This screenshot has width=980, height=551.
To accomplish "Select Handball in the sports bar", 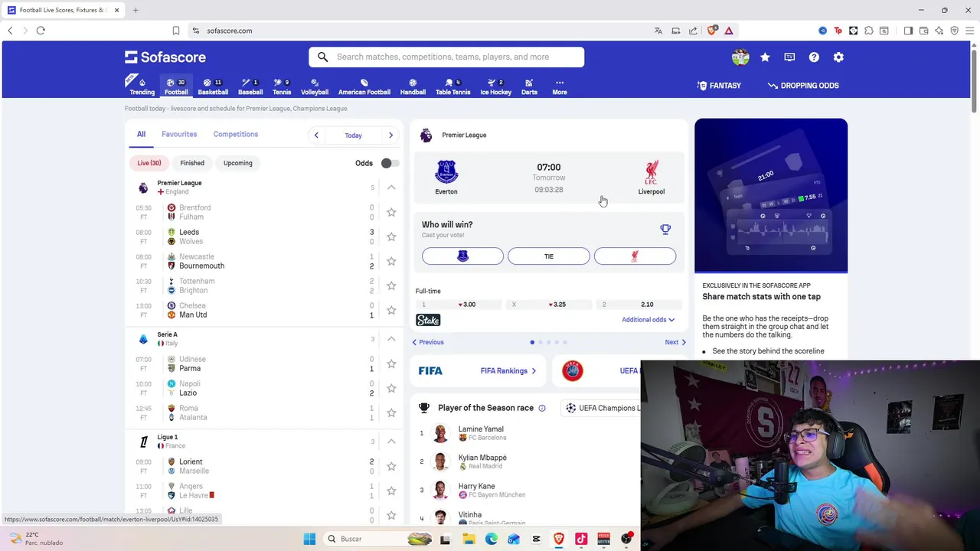I will [x=413, y=86].
